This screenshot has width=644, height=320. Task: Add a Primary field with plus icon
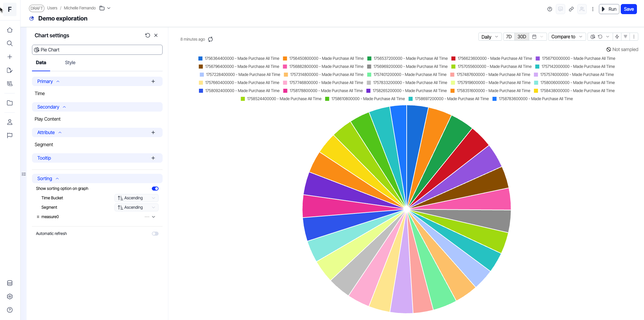pyautogui.click(x=153, y=81)
